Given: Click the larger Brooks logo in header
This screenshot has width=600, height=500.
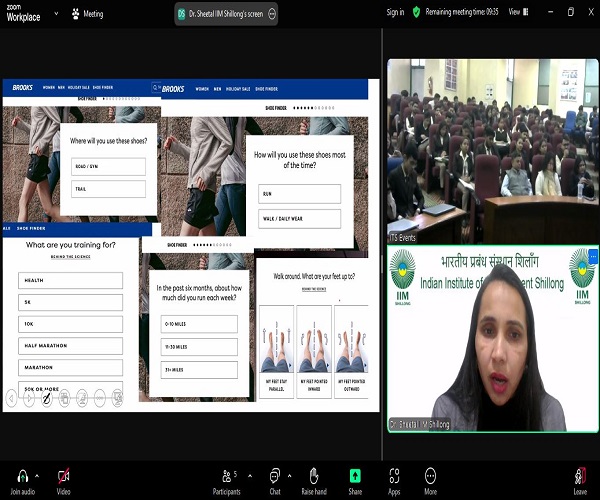Looking at the screenshot, I should click(x=173, y=89).
